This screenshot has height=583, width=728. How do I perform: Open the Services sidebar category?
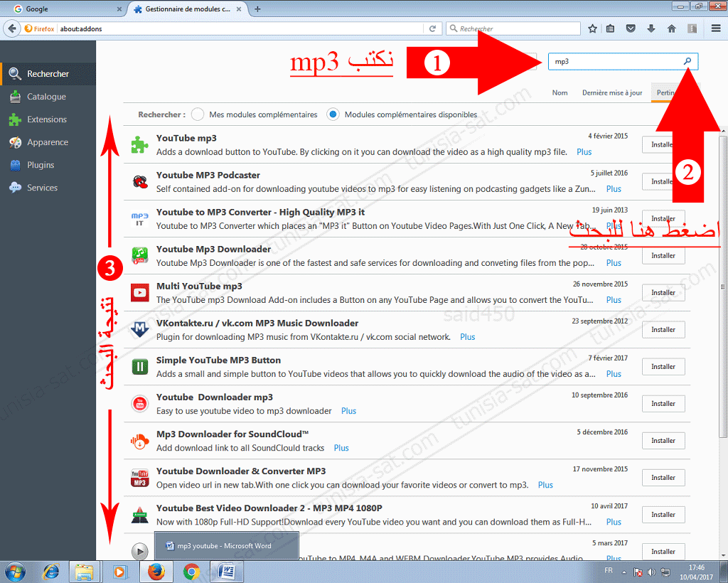(x=48, y=188)
